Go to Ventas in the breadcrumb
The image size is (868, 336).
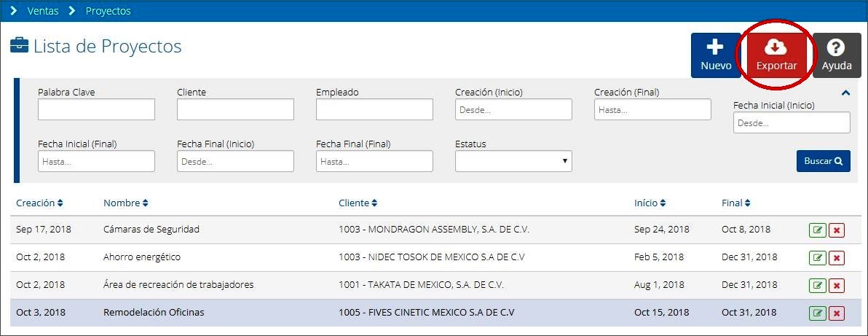(43, 10)
